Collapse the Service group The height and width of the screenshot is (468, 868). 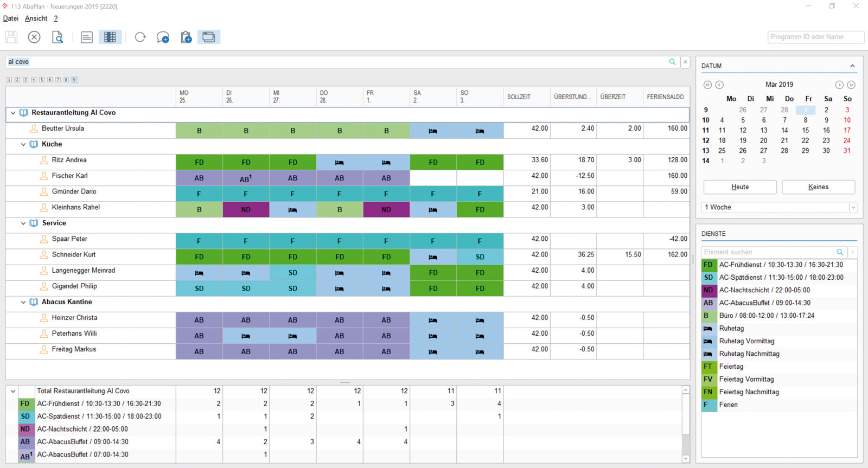pos(23,223)
